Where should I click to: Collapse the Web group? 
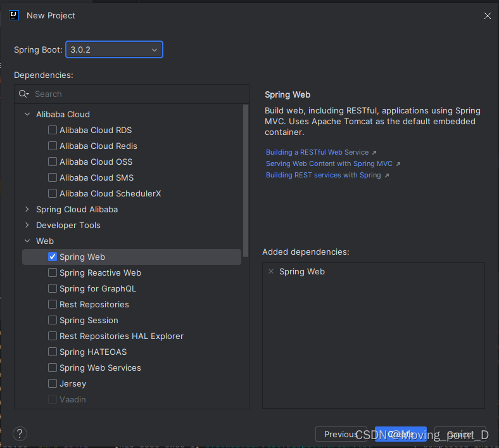click(x=27, y=241)
